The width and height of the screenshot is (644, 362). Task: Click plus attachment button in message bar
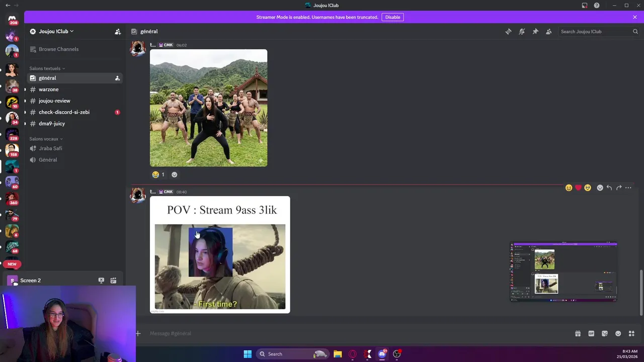[x=138, y=333]
